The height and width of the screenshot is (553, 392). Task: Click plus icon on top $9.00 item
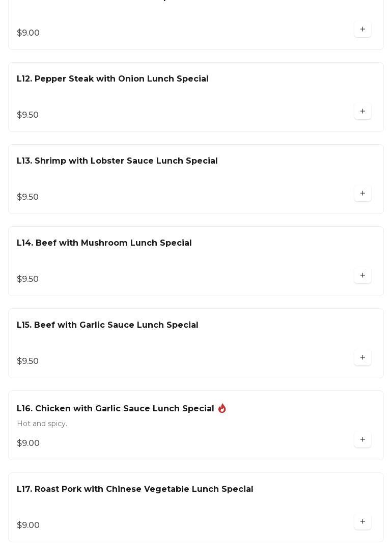point(362,29)
